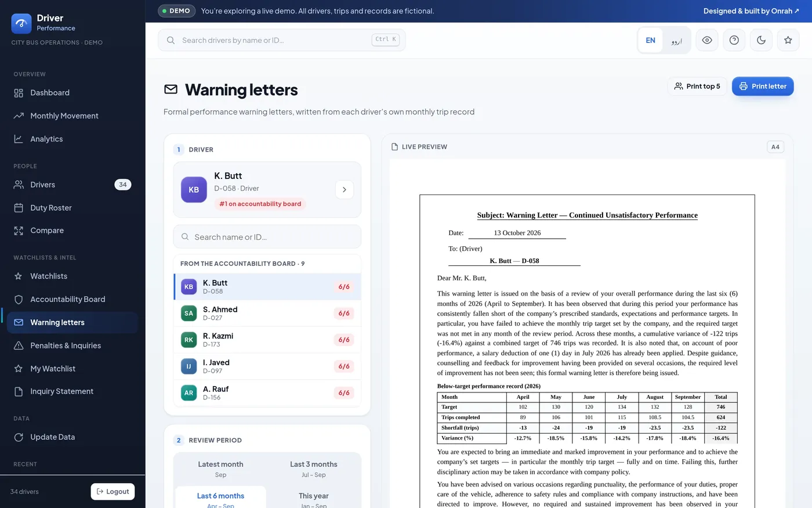Image resolution: width=812 pixels, height=508 pixels.
Task: Click the Duty Roster calendar icon
Action: pyautogui.click(x=19, y=208)
